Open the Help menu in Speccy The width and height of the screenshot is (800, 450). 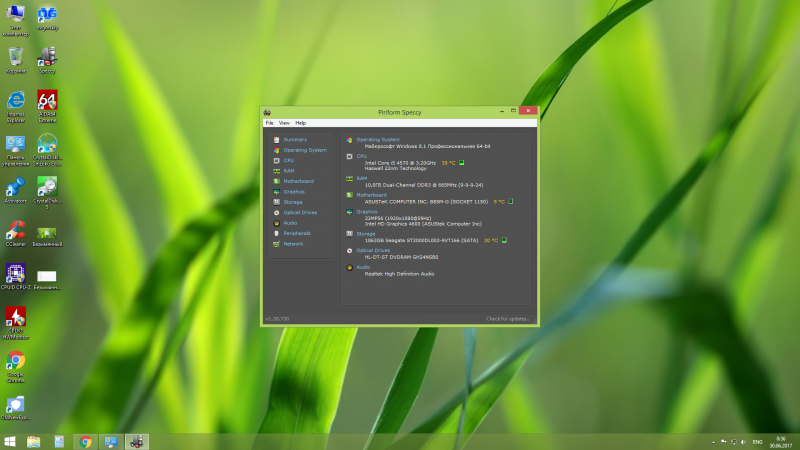[300, 122]
